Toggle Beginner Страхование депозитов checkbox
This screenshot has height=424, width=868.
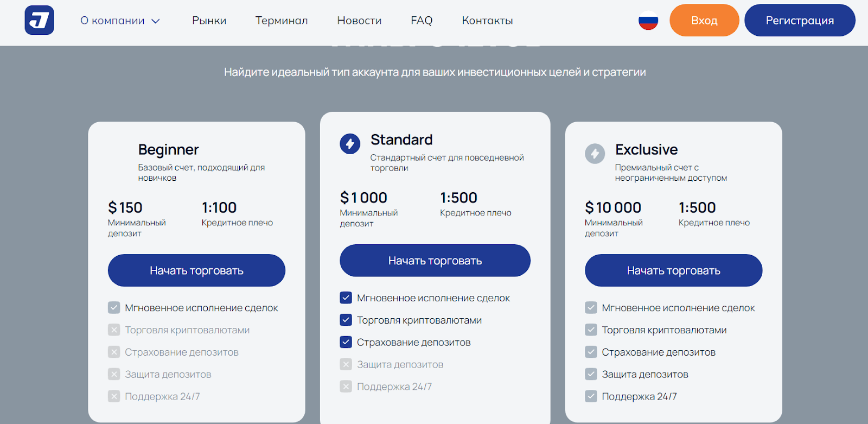pos(114,352)
